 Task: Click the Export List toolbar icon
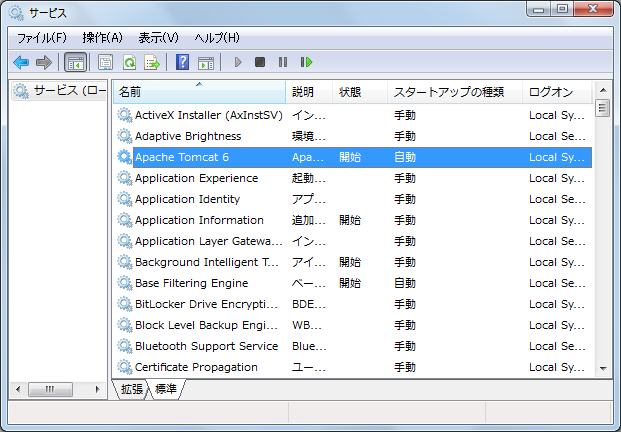(x=152, y=62)
